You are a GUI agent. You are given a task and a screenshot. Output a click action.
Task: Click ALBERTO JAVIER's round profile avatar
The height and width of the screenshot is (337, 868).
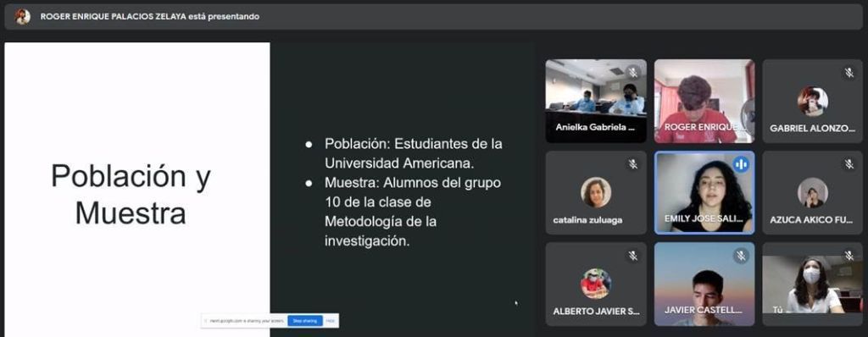click(x=596, y=284)
